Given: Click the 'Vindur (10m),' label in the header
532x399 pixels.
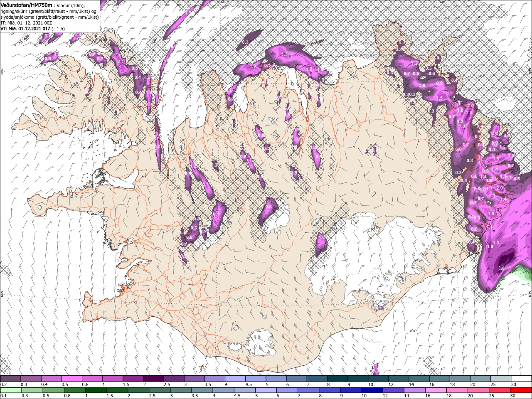Looking at the screenshot, I should pyautogui.click(x=70, y=5).
